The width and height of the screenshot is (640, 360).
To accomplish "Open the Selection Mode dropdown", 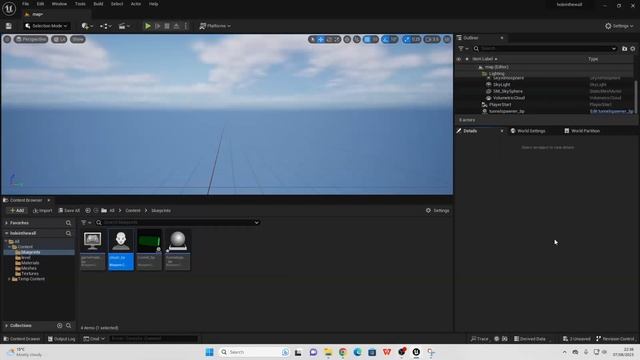I will (x=46, y=26).
